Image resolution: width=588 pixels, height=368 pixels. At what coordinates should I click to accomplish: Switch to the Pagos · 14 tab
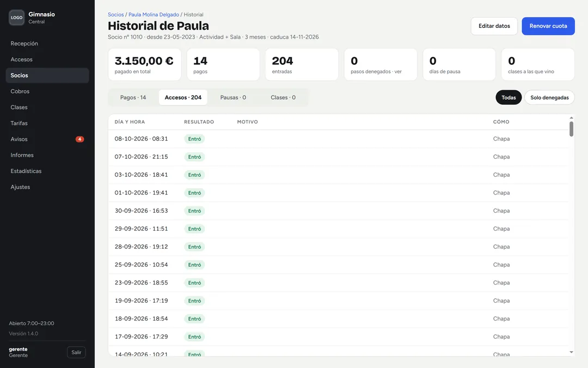click(133, 98)
